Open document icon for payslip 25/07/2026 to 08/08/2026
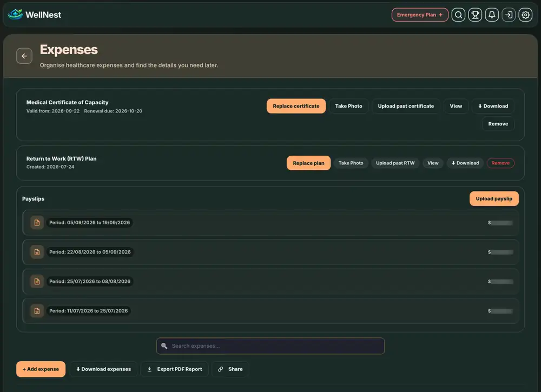Screen dimensions: 541x392 pyautogui.click(x=37, y=281)
